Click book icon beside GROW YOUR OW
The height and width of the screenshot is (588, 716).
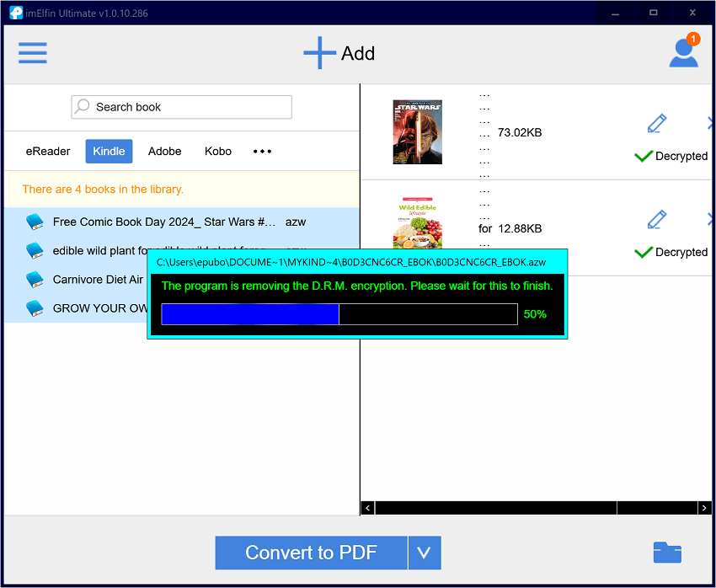click(x=35, y=308)
